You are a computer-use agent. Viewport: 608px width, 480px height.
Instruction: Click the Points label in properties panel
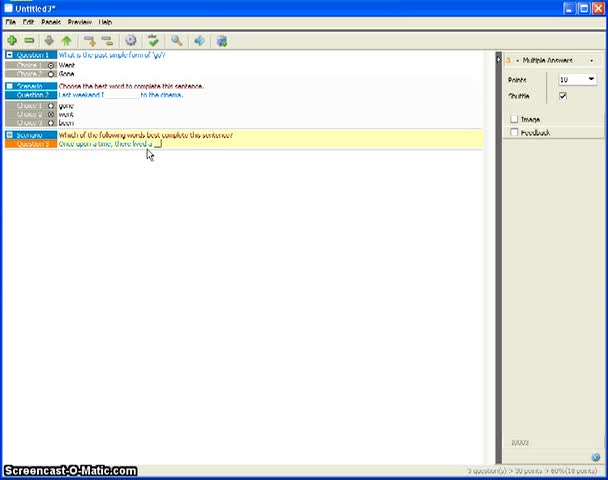click(517, 80)
